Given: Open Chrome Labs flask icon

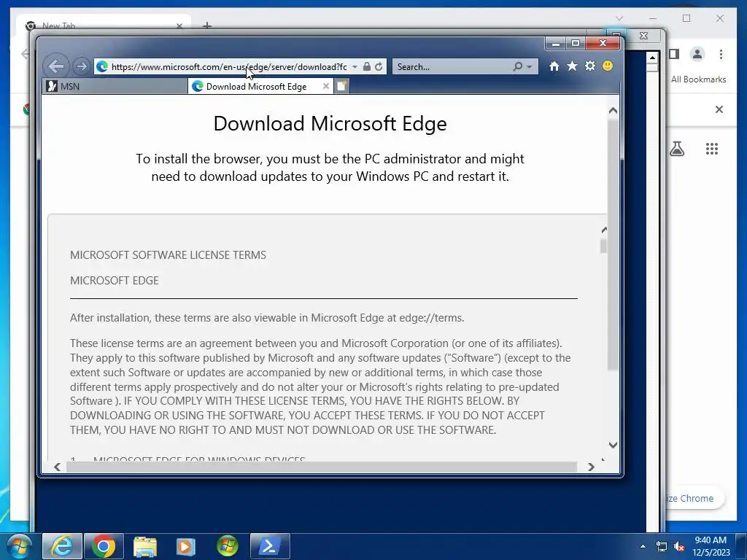Looking at the screenshot, I should [677, 149].
